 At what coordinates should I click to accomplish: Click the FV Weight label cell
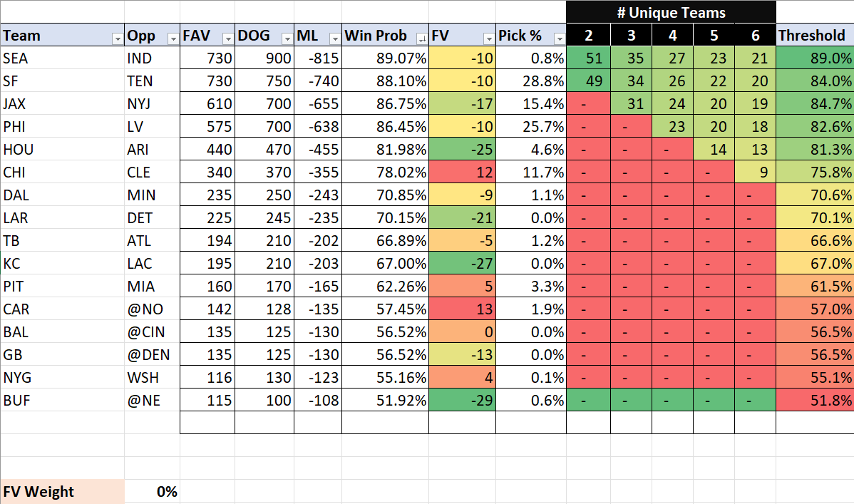(62, 492)
